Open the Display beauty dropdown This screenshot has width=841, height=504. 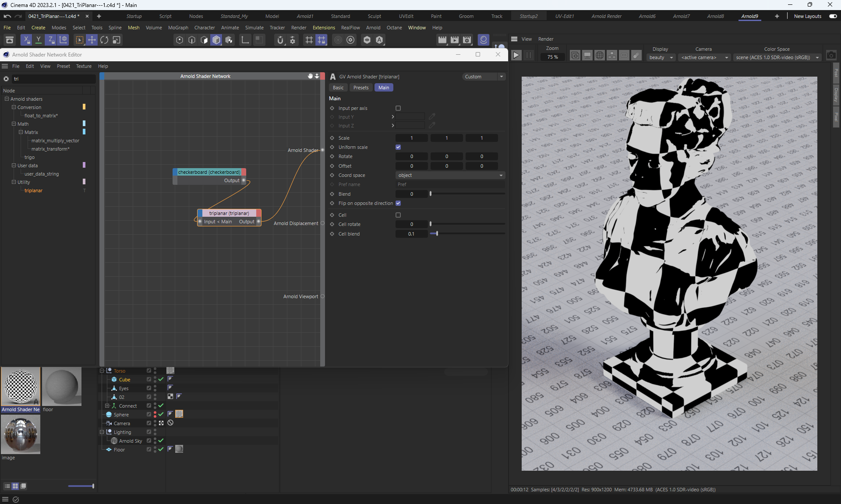tap(661, 57)
